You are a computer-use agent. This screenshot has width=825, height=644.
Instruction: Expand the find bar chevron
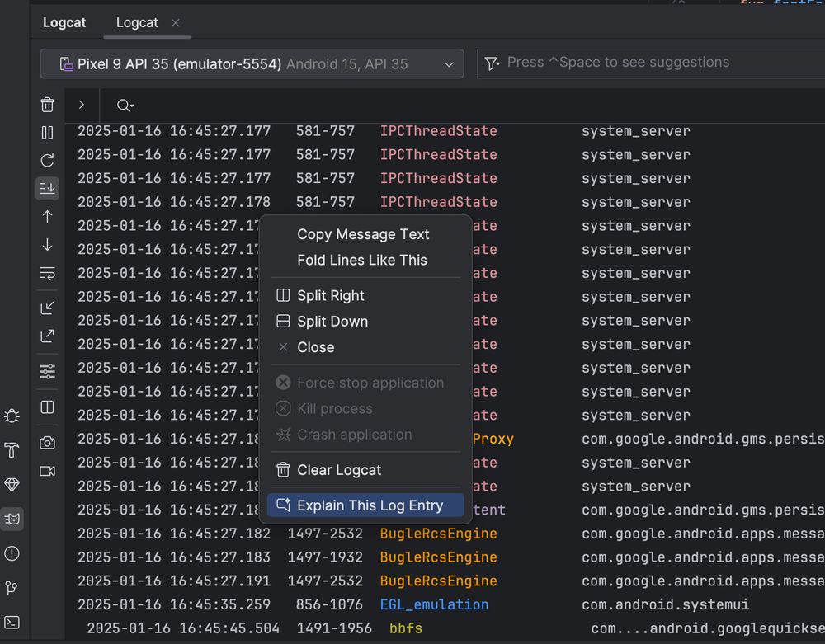(x=82, y=105)
